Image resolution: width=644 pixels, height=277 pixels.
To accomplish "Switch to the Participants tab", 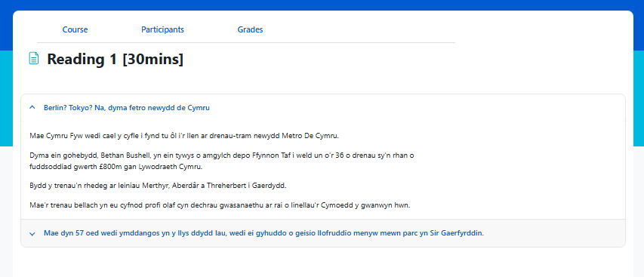I will (x=162, y=29).
